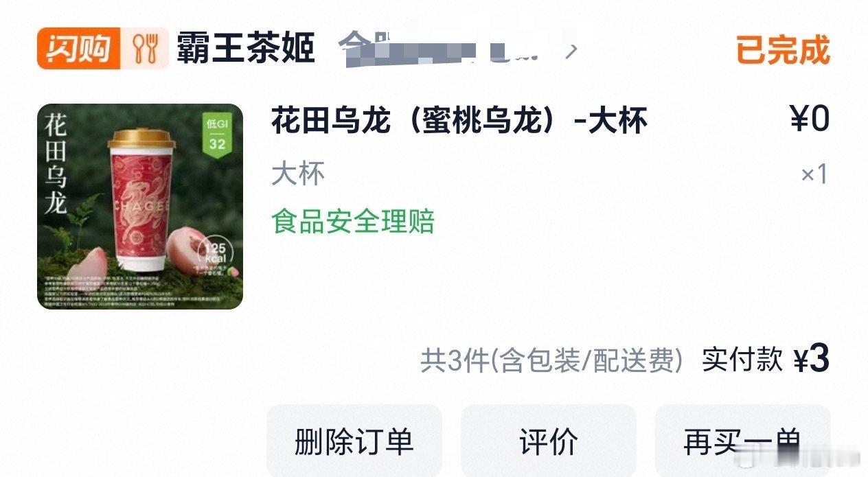Tap the 大杯 size label
This screenshot has height=477, width=868.
pyautogui.click(x=298, y=174)
